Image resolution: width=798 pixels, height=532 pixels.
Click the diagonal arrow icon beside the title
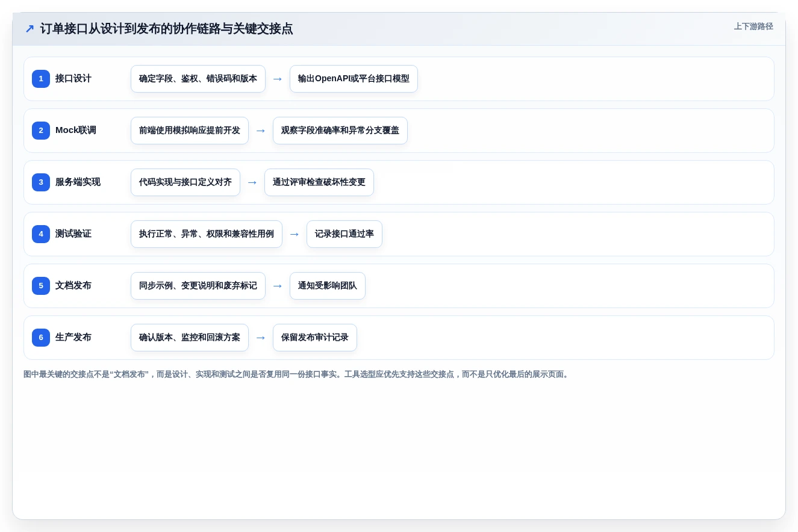click(x=30, y=28)
